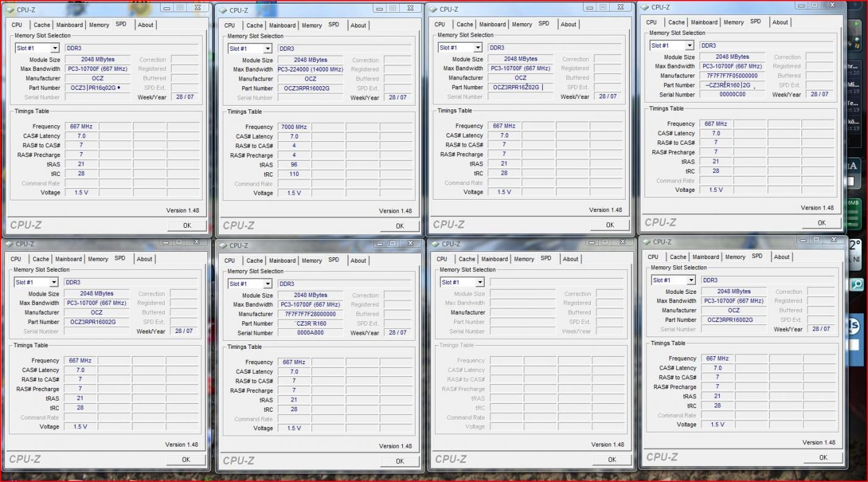Viewport: 868px width, 482px height.
Task: Click the CPU-Z title icon in the OCZ3RPR16Ž02G window
Action: pyautogui.click(x=433, y=9)
